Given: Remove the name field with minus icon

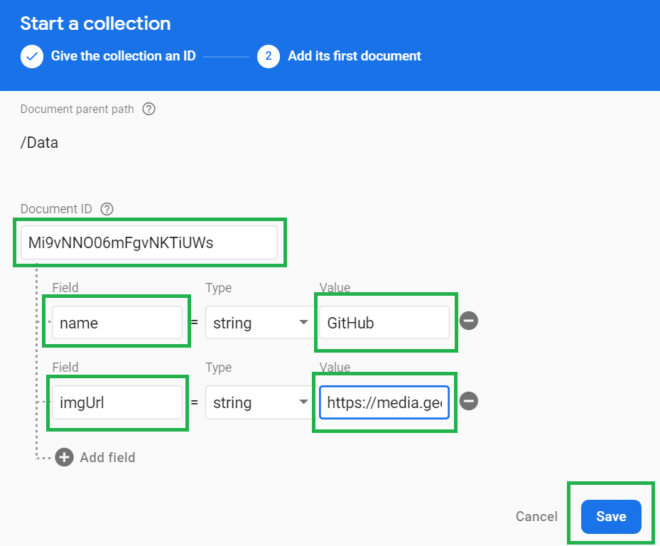Looking at the screenshot, I should (469, 321).
